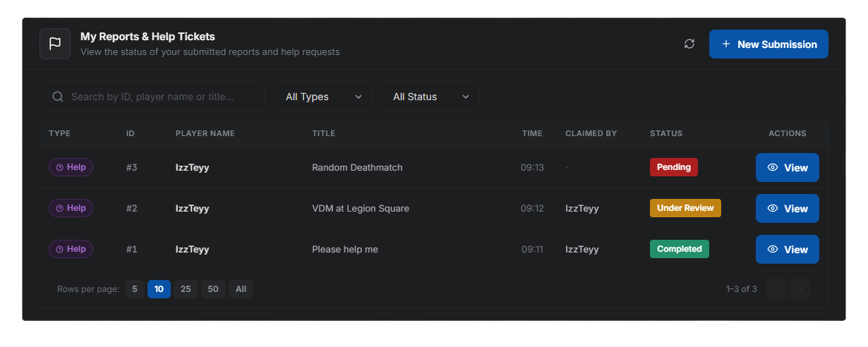868x347 pixels.
Task: View the Random Deathmatch ticket
Action: 788,168
